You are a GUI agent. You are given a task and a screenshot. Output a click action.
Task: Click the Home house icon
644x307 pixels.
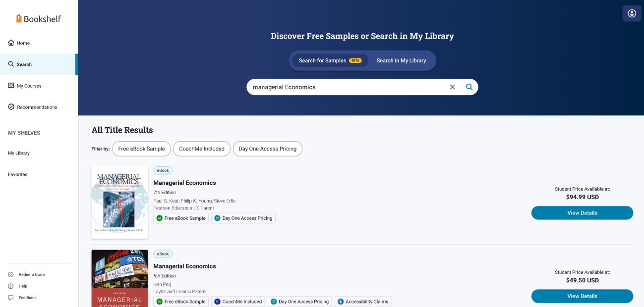click(x=11, y=43)
